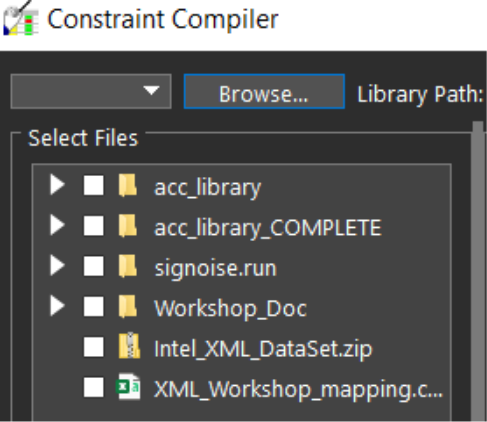487x422 pixels.
Task: Click the XML_Workshop_mapping spreadsheet file icon
Action: [128, 386]
